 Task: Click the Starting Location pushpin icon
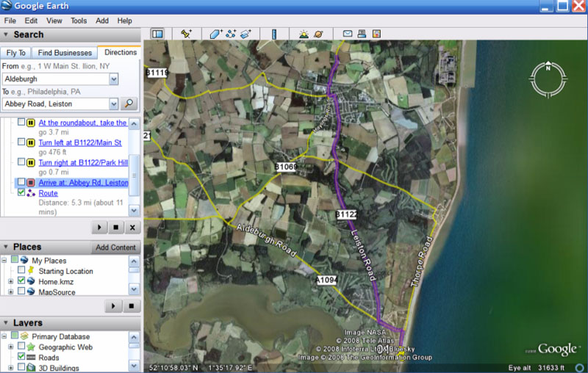(x=31, y=270)
